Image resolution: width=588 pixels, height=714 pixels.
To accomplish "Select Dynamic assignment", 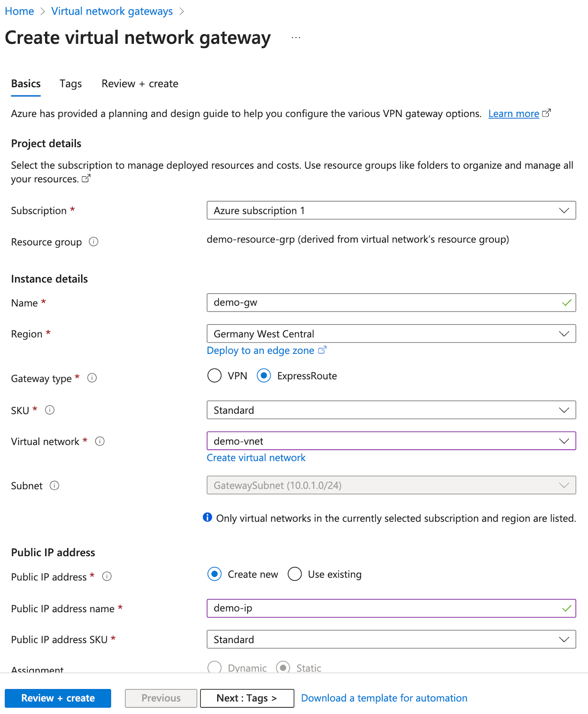I will tap(215, 668).
